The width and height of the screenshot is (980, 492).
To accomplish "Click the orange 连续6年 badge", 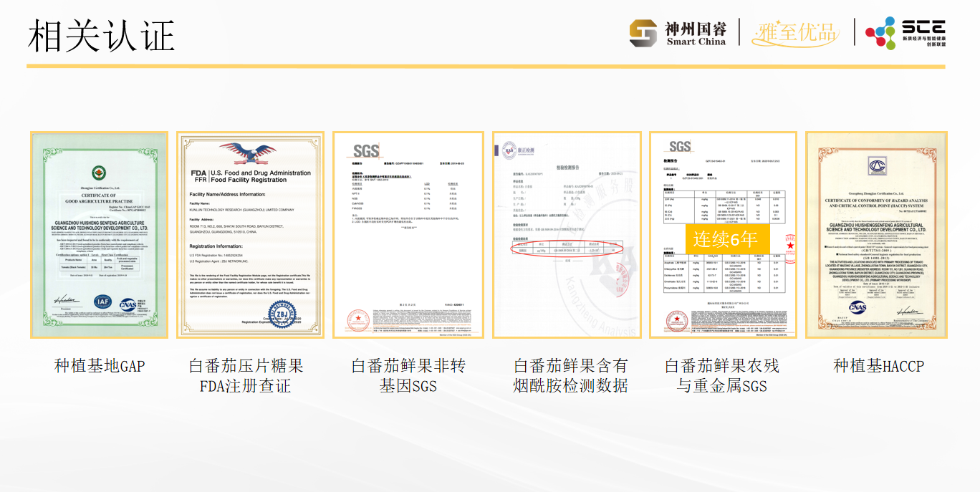I will tap(726, 239).
